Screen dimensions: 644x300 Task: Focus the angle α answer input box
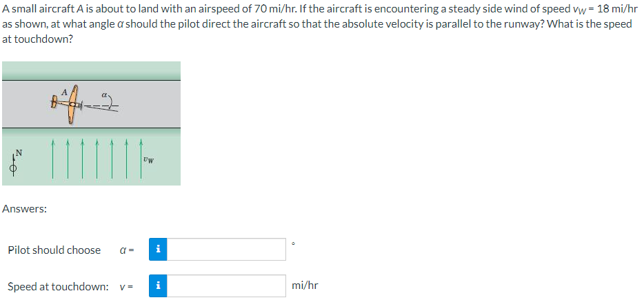[226, 249]
